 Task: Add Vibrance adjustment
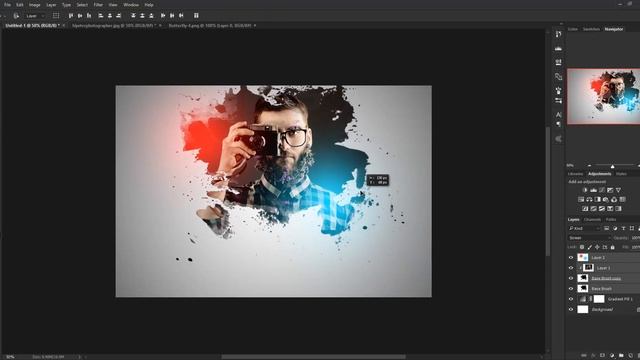pos(618,190)
